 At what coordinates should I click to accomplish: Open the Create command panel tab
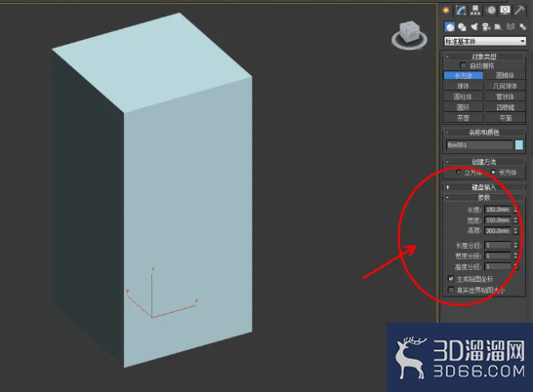click(x=446, y=10)
